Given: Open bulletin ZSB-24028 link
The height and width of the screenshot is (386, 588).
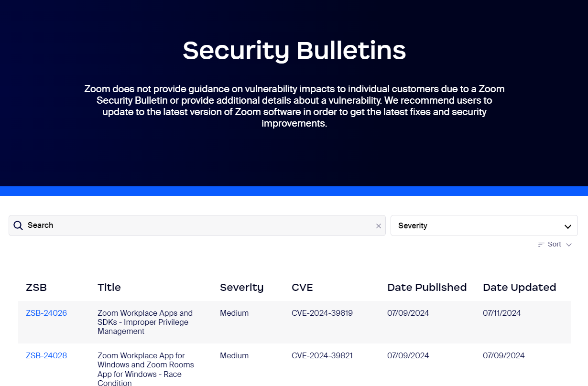Looking at the screenshot, I should 46,356.
